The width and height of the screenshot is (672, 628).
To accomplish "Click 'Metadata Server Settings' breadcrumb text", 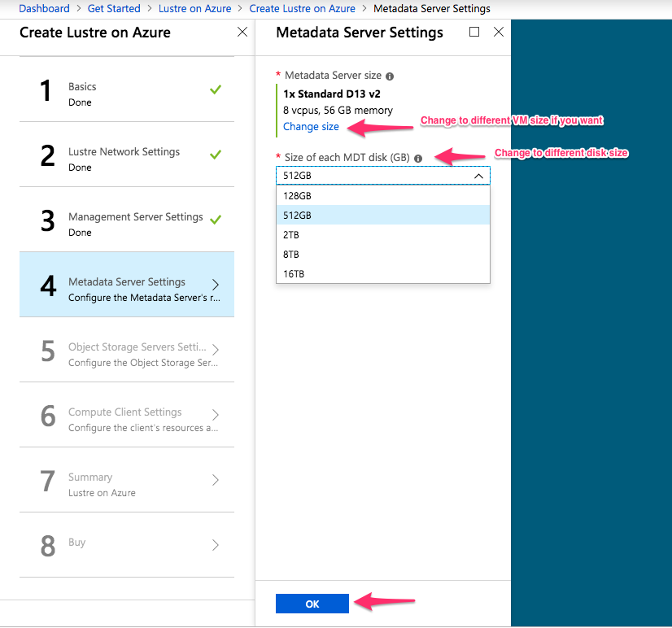I will (x=432, y=9).
